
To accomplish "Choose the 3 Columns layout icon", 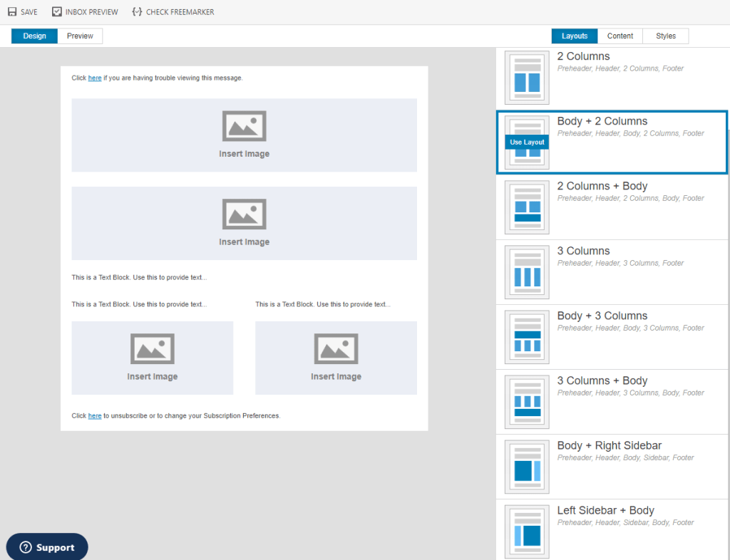I will [x=527, y=271].
